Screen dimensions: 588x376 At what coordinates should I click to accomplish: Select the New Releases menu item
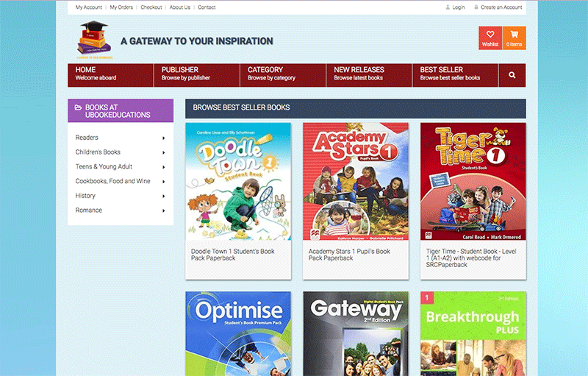(368, 74)
